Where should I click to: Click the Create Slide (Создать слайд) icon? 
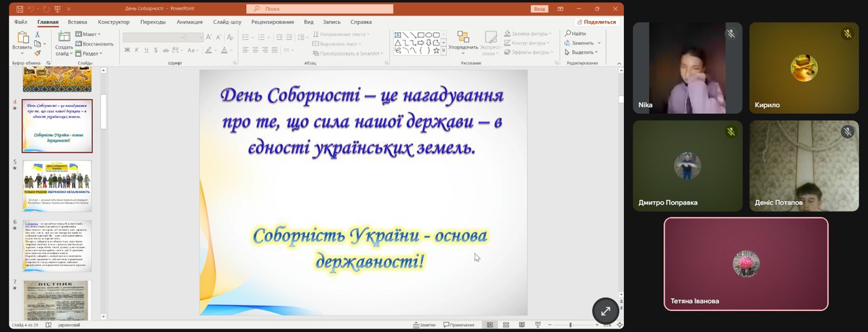tap(64, 39)
